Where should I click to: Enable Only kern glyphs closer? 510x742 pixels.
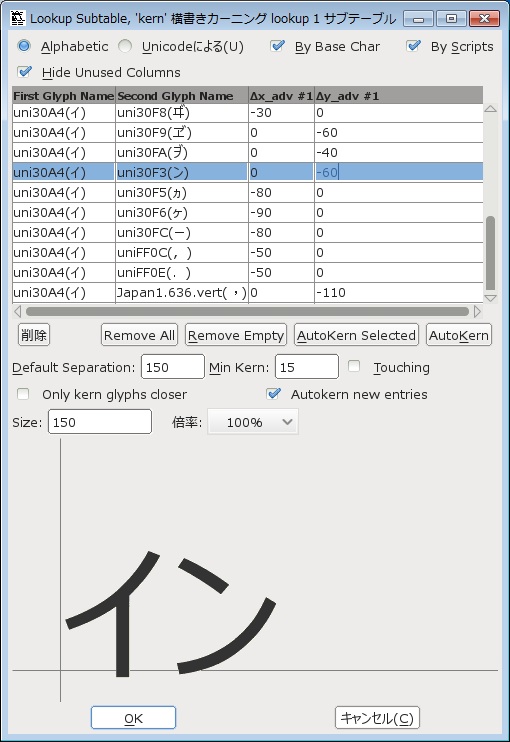click(23, 394)
